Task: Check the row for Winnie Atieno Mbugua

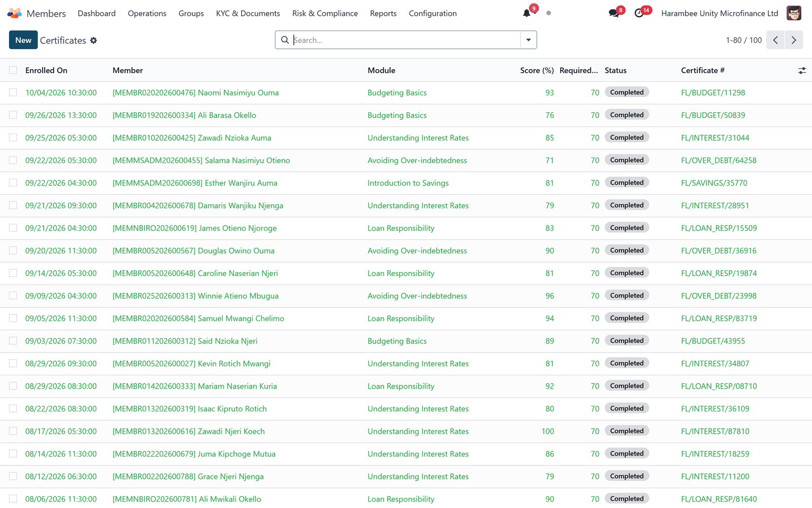Action: [x=13, y=296]
